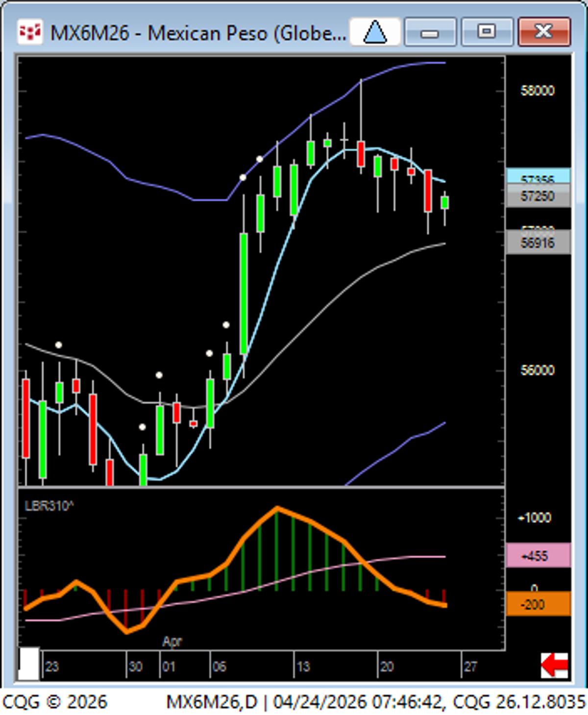This screenshot has width=588, height=715.
Task: Click date label 27 on time axis
Action: [x=470, y=666]
